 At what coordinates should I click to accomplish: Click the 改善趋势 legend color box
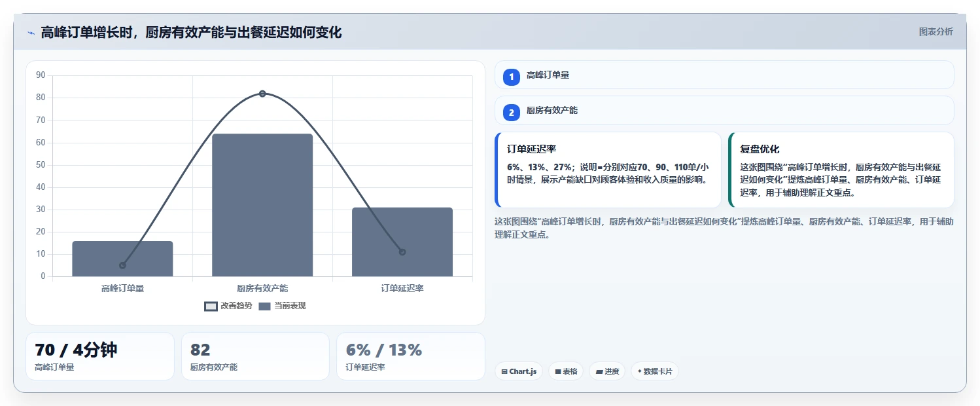[x=211, y=306]
